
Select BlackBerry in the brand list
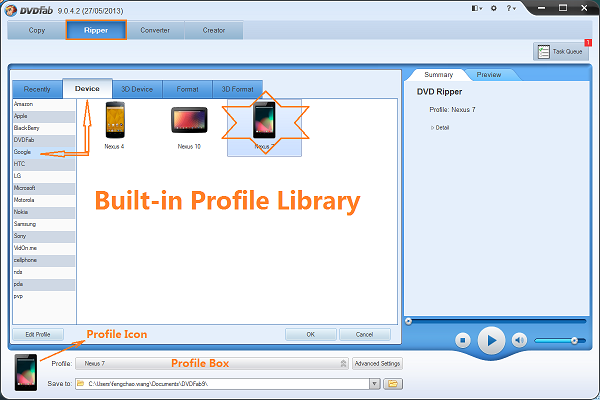44,128
